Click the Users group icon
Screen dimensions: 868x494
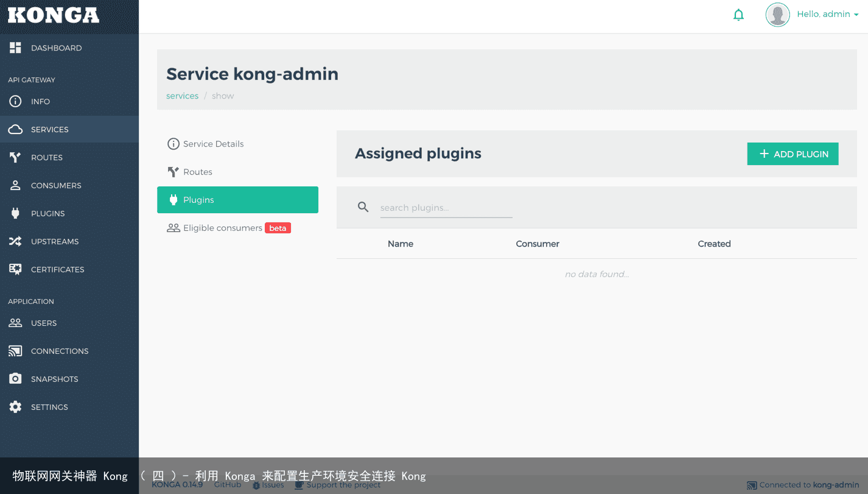(x=15, y=323)
